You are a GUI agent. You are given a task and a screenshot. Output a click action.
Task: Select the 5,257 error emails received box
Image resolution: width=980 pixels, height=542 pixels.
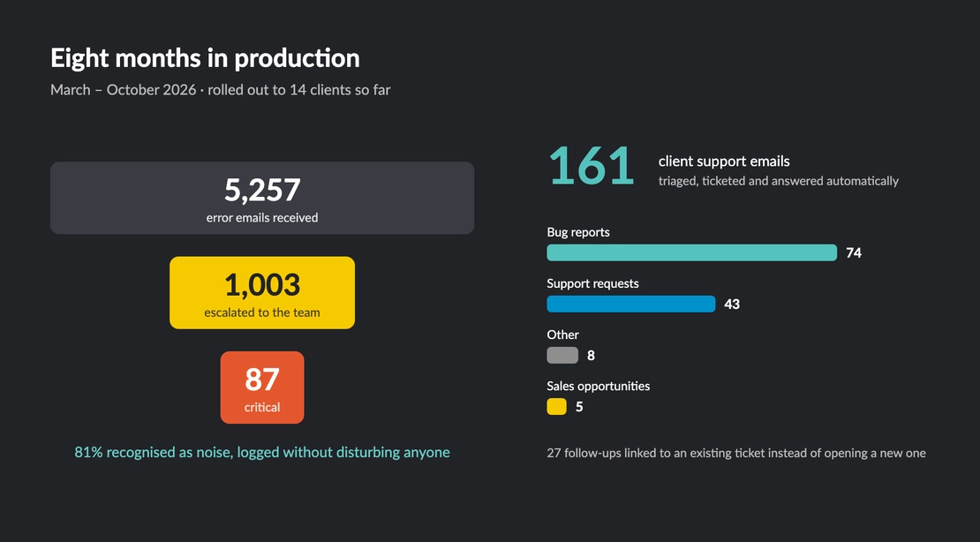pos(262,198)
